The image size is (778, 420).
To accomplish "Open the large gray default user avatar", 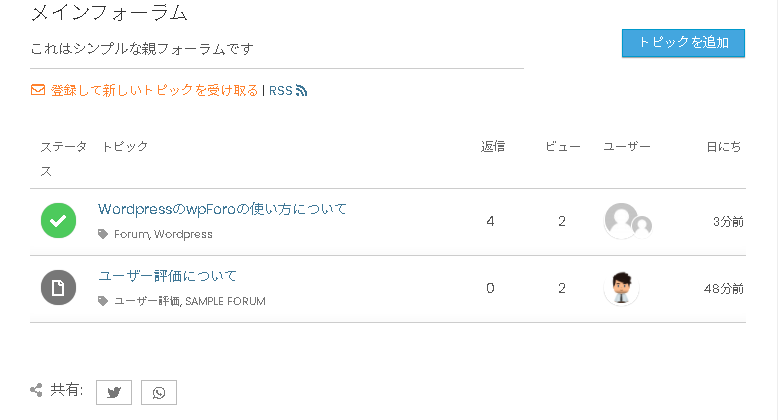I will click(620, 220).
